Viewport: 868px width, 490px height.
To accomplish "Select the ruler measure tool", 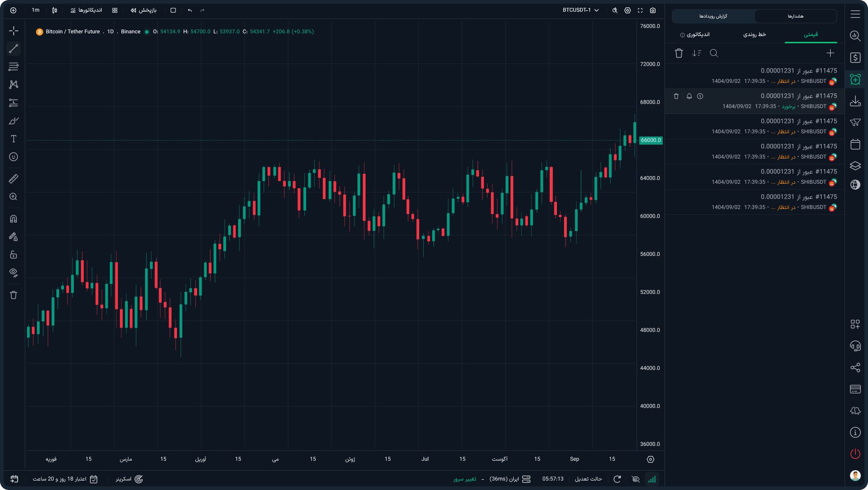I will click(x=14, y=179).
